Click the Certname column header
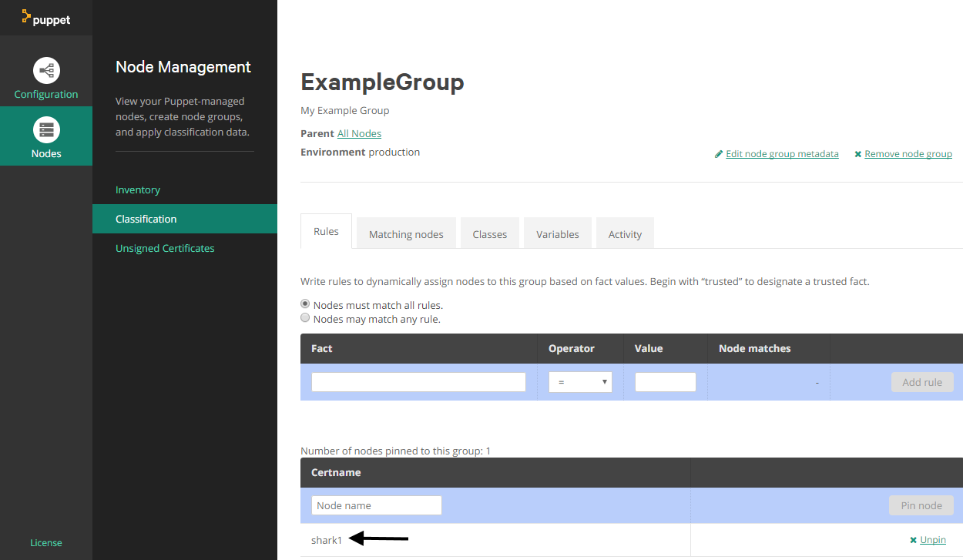 click(x=336, y=472)
